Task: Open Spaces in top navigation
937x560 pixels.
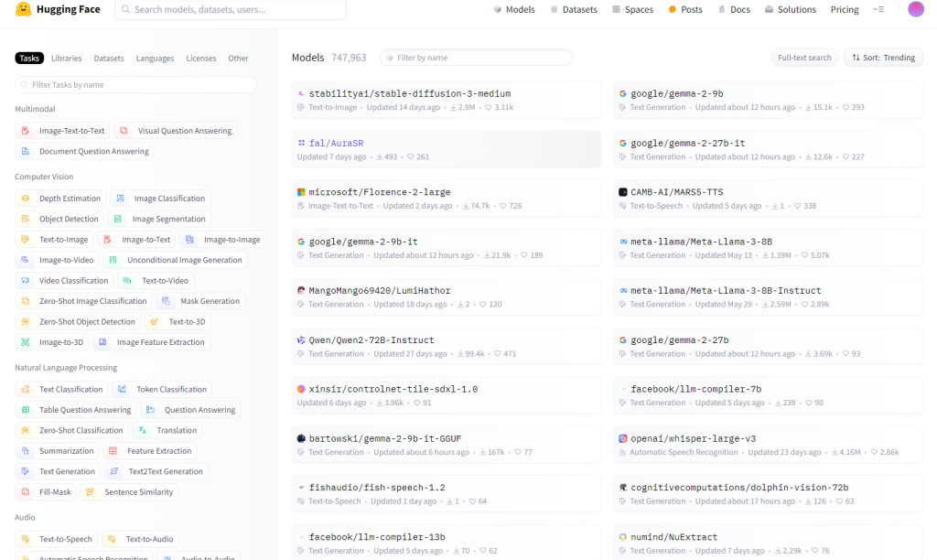Action: pos(632,10)
